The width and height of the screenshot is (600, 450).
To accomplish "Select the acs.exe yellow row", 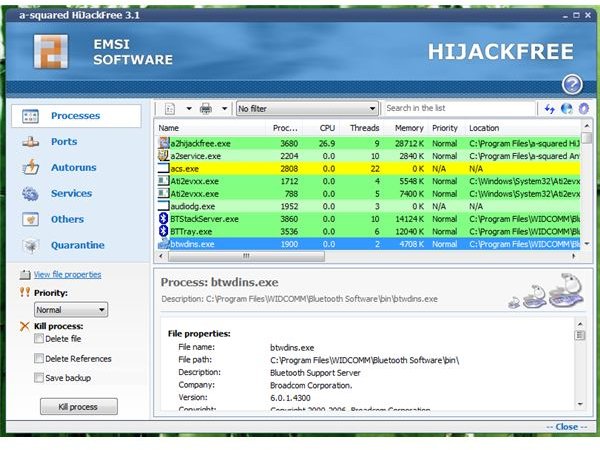I will point(369,168).
